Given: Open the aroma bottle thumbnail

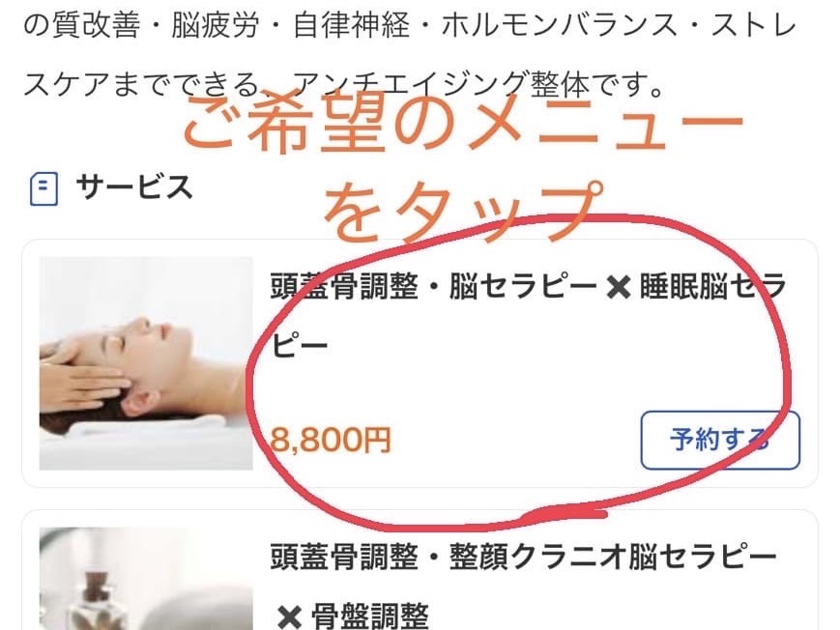Looking at the screenshot, I should coord(146,579).
